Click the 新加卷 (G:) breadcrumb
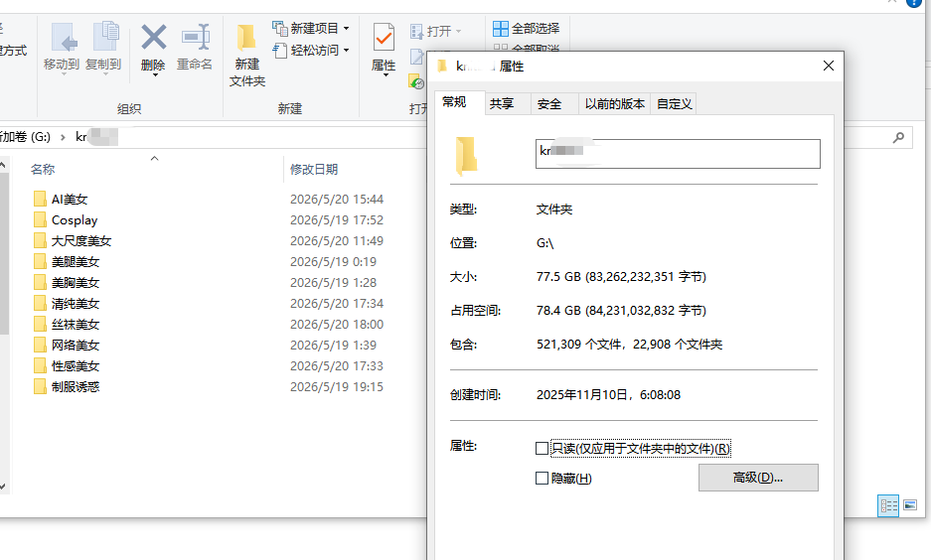This screenshot has height=560, width=931. pyautogui.click(x=25, y=137)
